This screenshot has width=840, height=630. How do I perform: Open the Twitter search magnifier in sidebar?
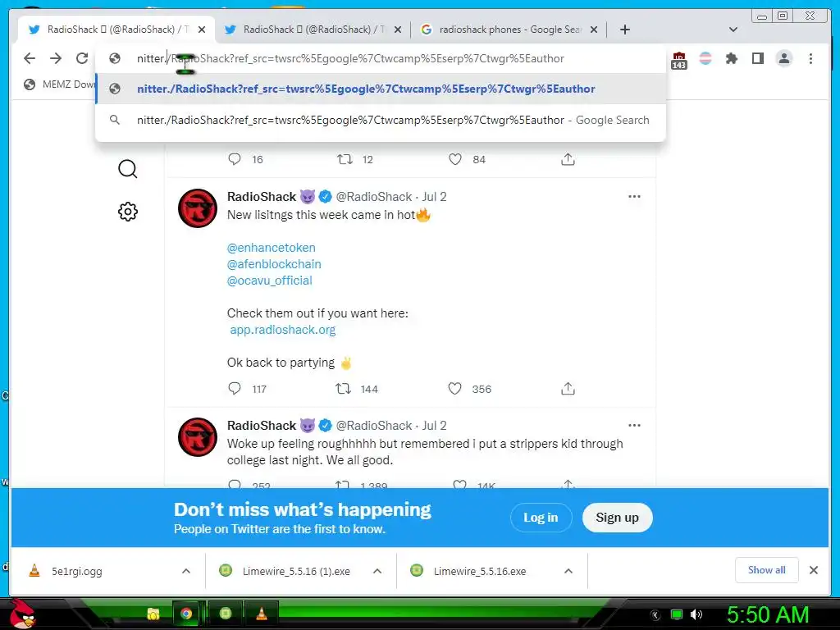click(127, 169)
